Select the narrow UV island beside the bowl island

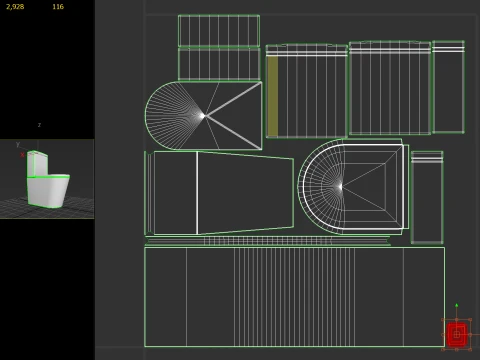pyautogui.click(x=427, y=197)
